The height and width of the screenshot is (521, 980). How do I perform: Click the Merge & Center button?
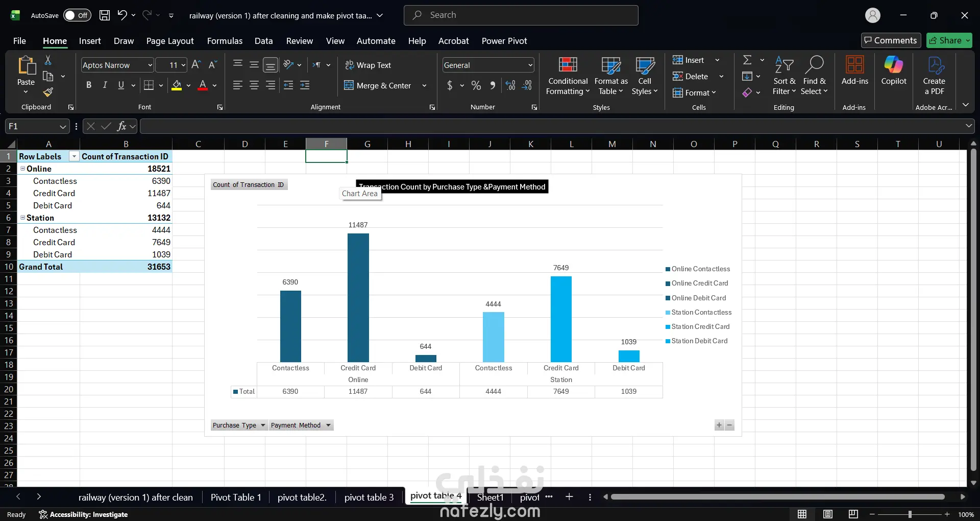click(x=378, y=85)
